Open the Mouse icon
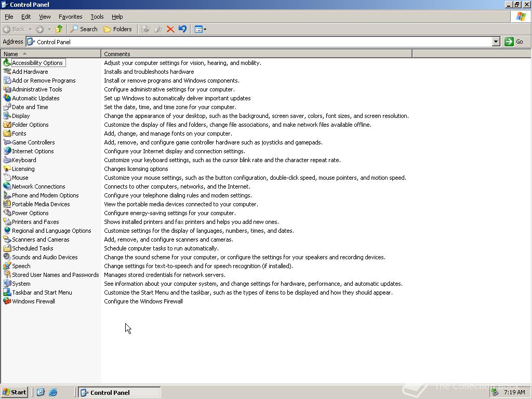This screenshot has width=532, height=399. [x=7, y=178]
